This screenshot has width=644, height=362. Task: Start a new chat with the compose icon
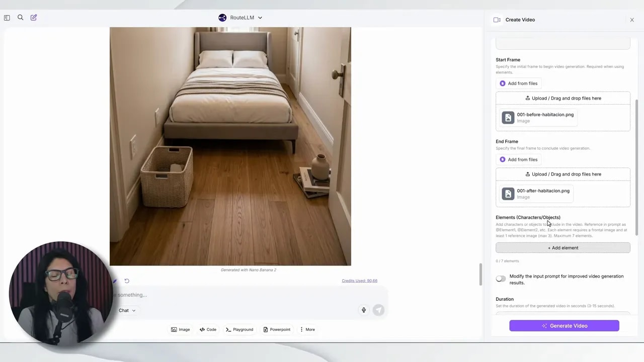34,18
